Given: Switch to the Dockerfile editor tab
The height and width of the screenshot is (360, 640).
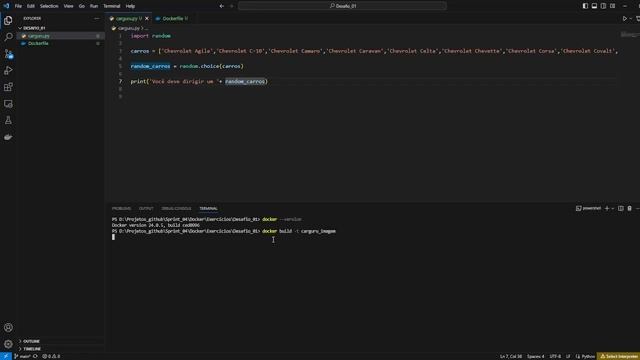Looking at the screenshot, I should (x=172, y=18).
